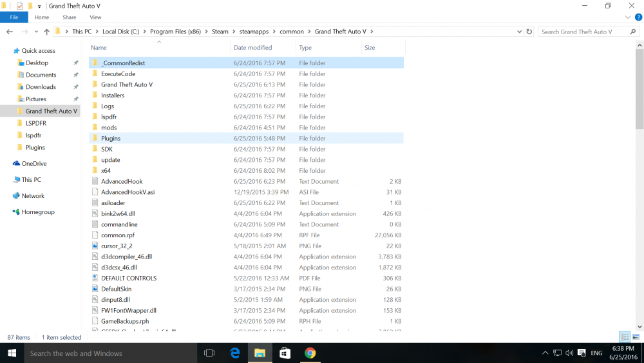Open the Windows Start menu

12,353
